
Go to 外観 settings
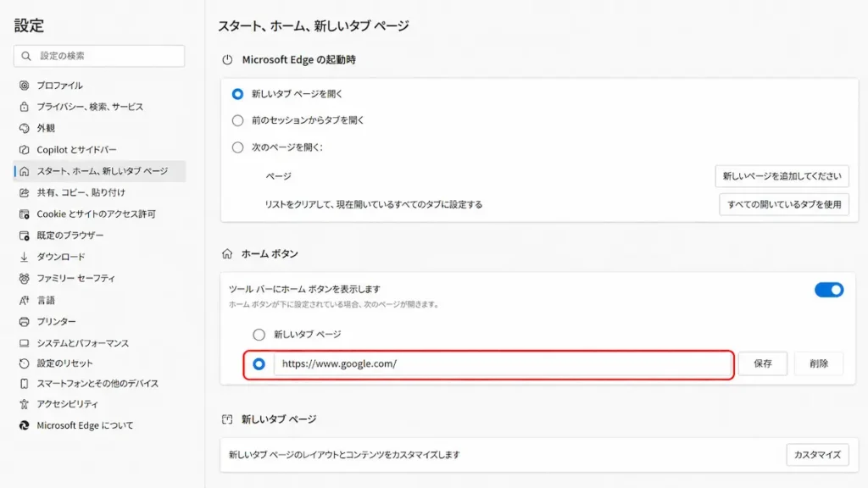click(46, 129)
